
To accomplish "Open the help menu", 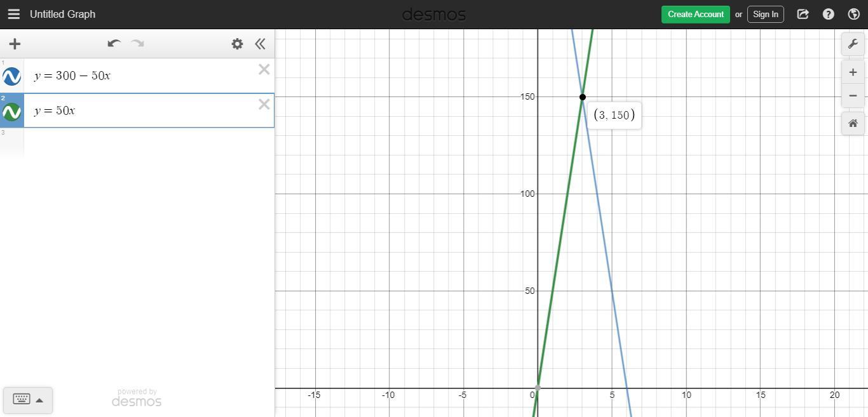I will point(829,14).
